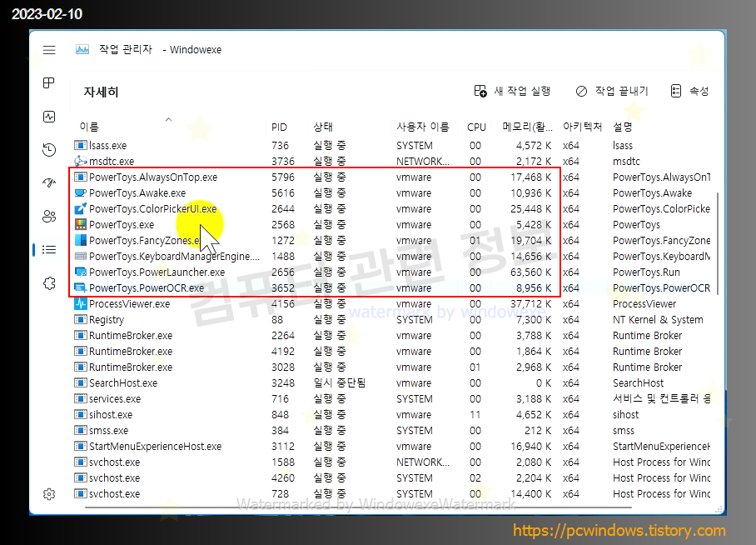Select the ProcessViewer.exe row name
The image size is (756, 545).
(130, 303)
